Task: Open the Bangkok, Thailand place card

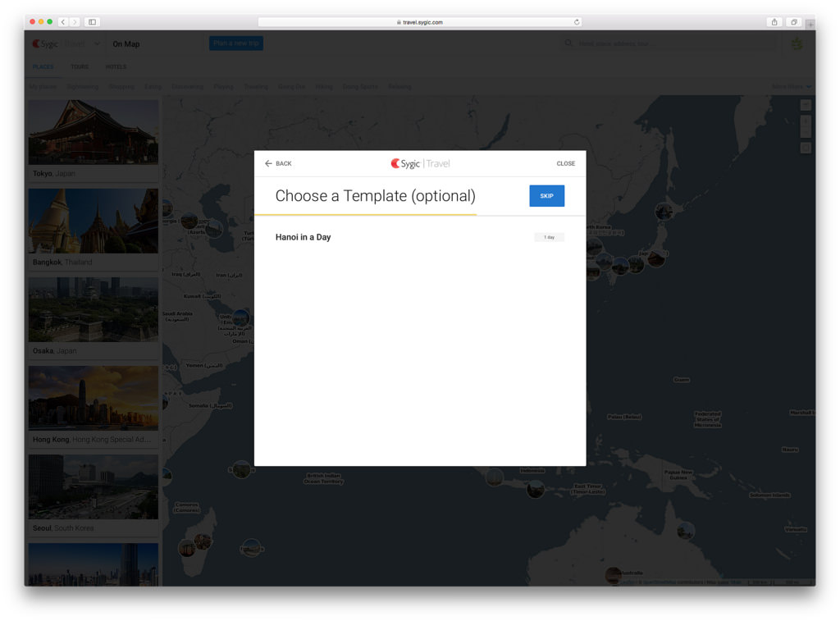Action: (x=94, y=229)
